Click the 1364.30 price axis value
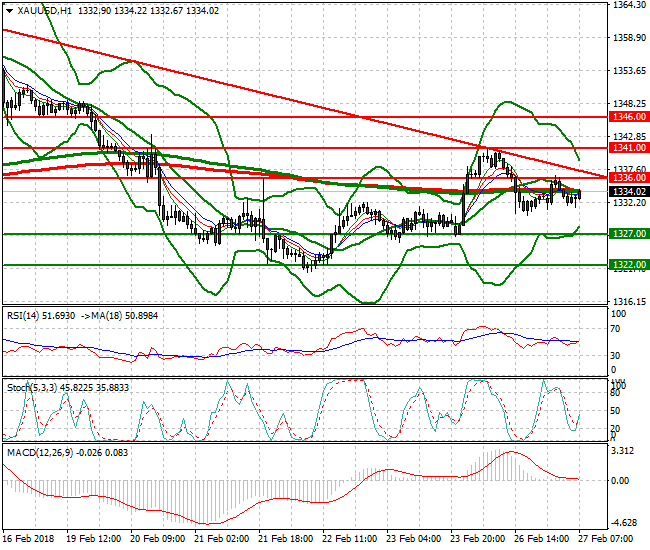Screen dimensions: 650x550 629,5
